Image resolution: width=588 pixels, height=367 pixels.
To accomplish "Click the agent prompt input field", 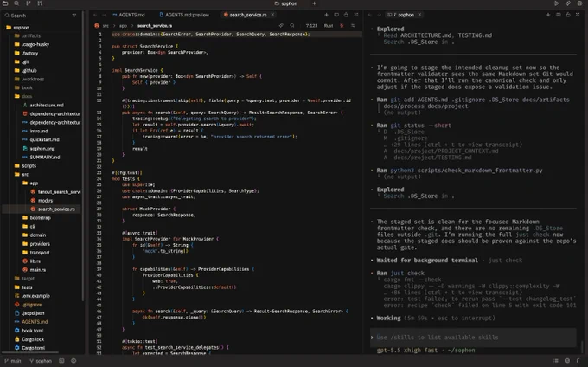I will [473, 338].
